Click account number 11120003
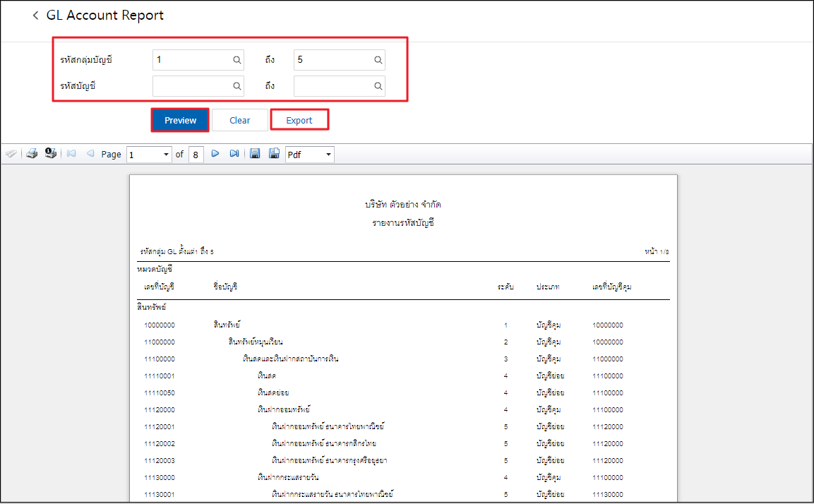 160,461
